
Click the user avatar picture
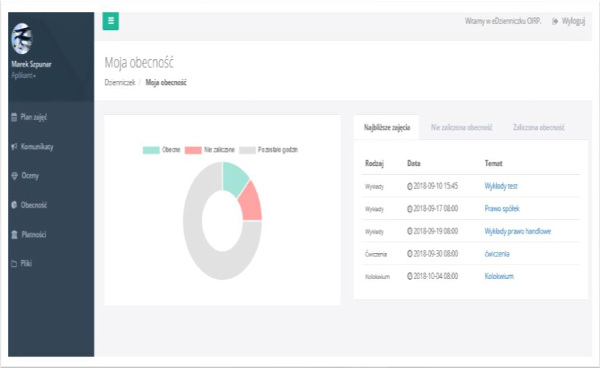[x=22, y=39]
